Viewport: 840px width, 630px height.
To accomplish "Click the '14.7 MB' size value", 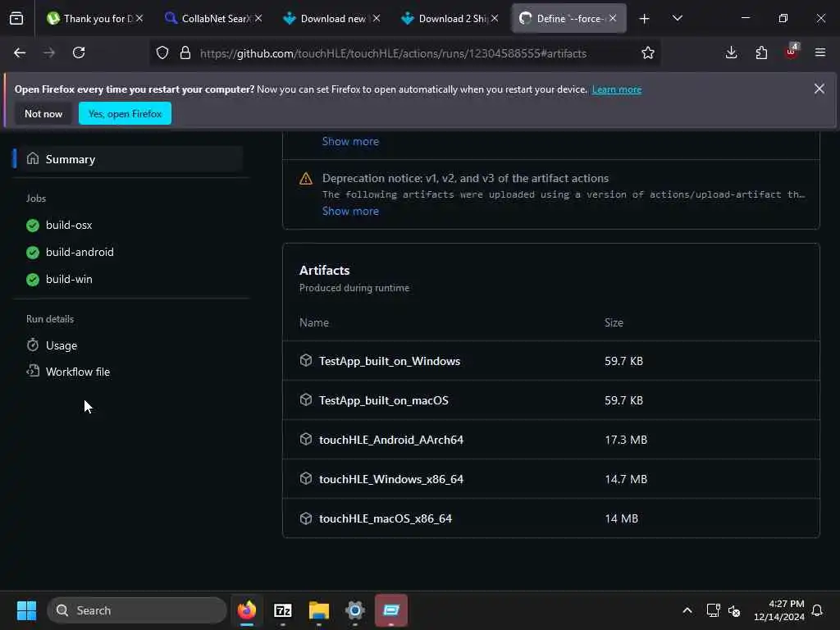I will (626, 479).
